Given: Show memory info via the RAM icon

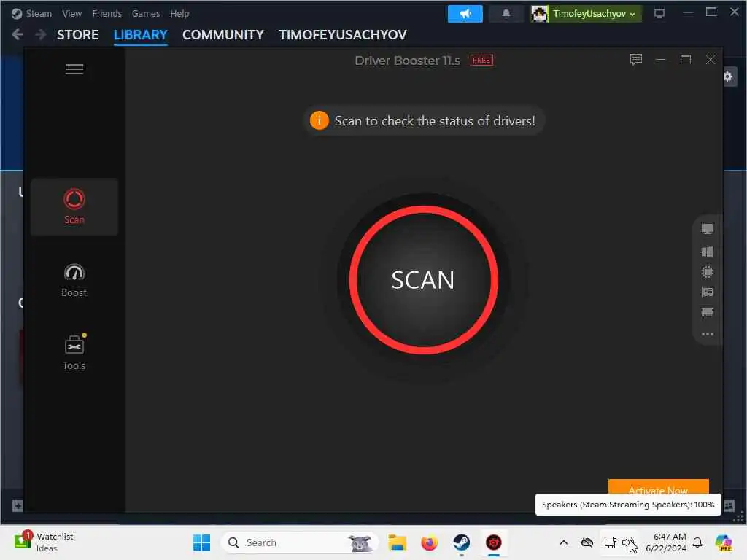Looking at the screenshot, I should 707,312.
